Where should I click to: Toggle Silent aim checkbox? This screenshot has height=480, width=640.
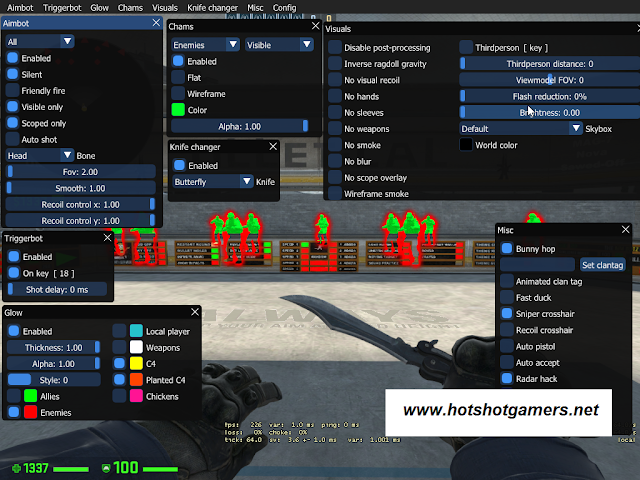pos(13,74)
